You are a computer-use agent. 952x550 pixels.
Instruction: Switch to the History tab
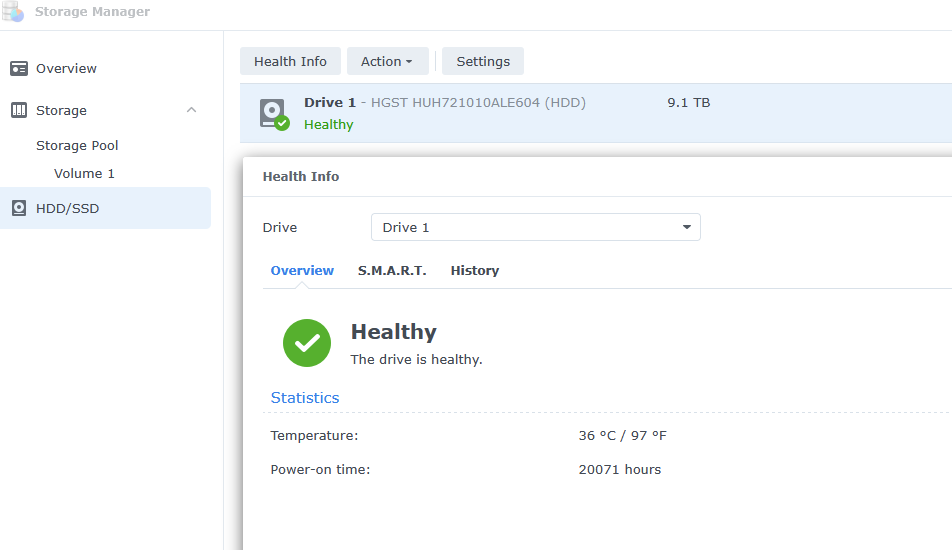[474, 271]
